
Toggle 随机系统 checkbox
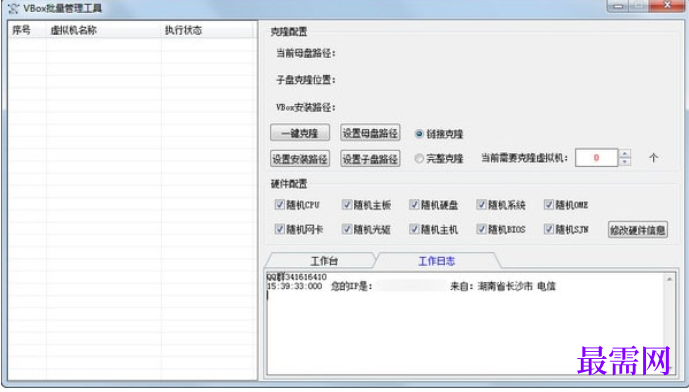coord(481,204)
